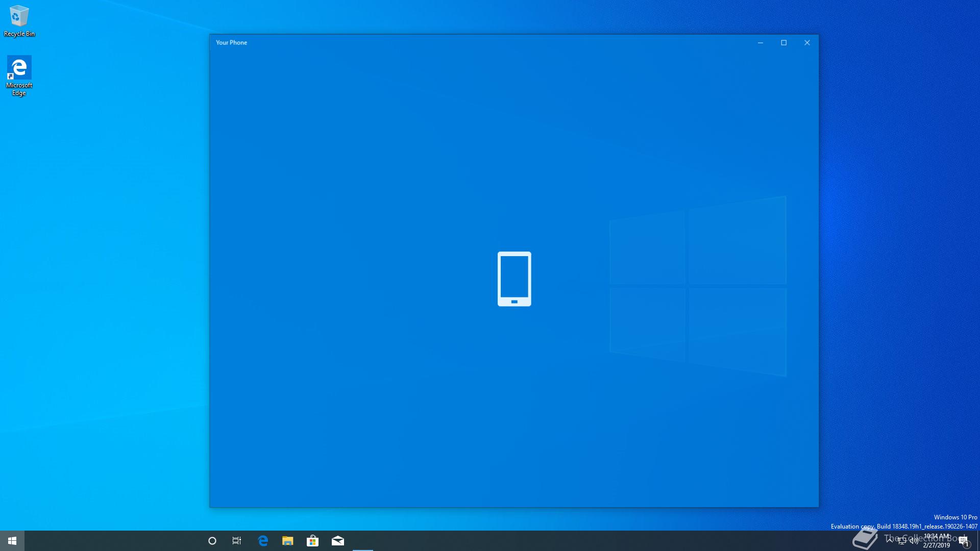The width and height of the screenshot is (980, 551).
Task: Open Cortana search circle on taskbar
Action: pyautogui.click(x=212, y=541)
